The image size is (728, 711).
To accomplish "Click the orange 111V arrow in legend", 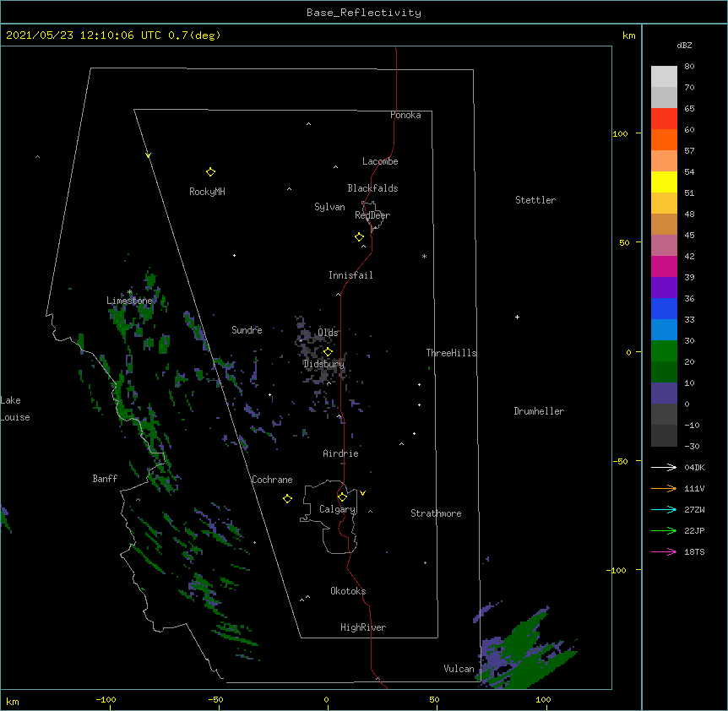I will (x=664, y=488).
